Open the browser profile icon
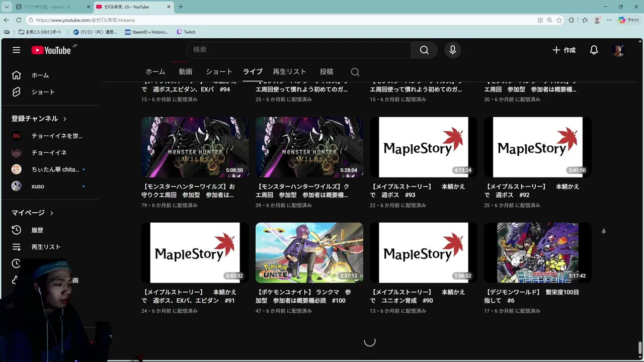The image size is (644, 362). (x=597, y=20)
